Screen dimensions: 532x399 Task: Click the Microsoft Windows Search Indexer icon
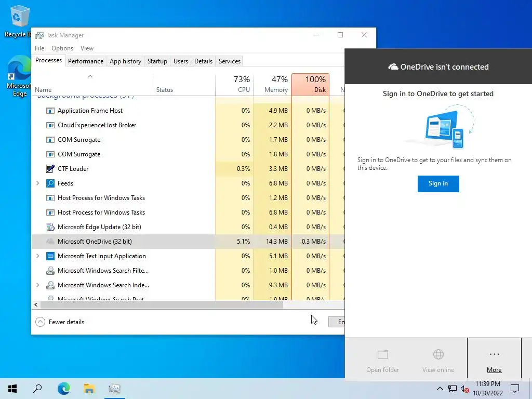50,285
